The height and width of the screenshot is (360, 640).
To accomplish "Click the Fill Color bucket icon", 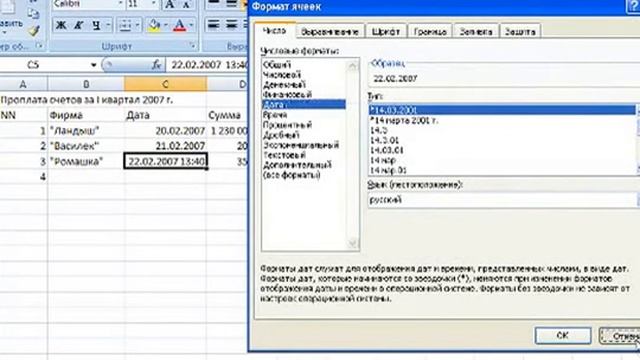I will click(x=154, y=25).
